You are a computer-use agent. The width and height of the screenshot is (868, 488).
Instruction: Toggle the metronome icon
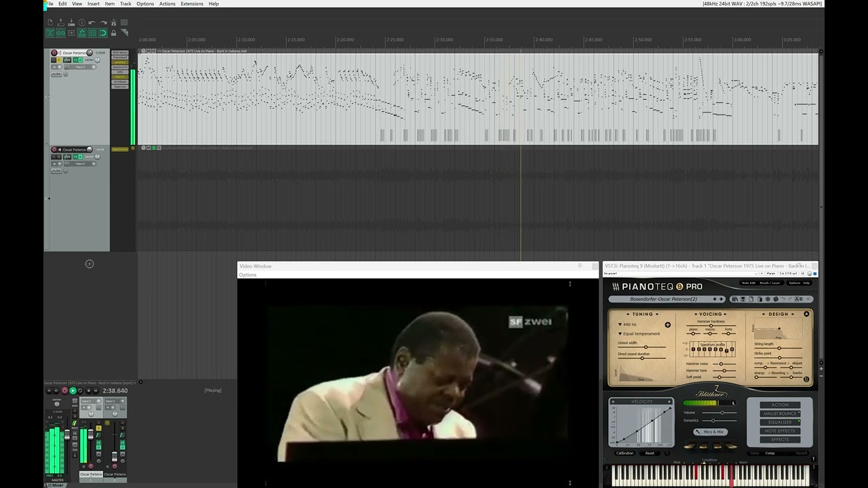[x=113, y=22]
